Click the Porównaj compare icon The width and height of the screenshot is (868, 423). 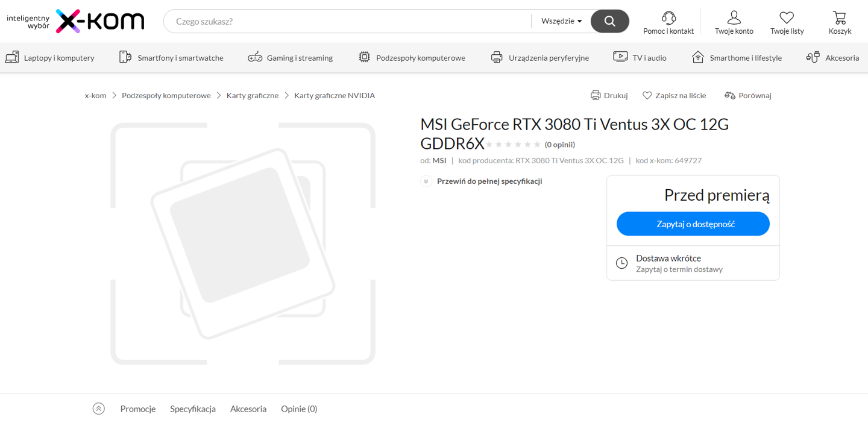point(730,95)
